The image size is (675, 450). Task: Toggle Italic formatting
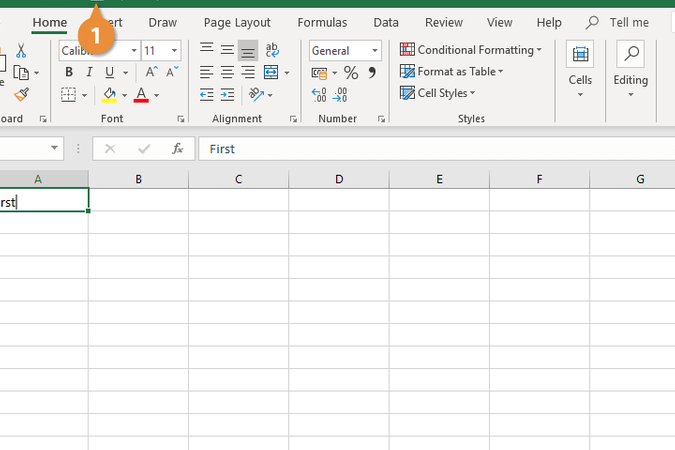(89, 72)
